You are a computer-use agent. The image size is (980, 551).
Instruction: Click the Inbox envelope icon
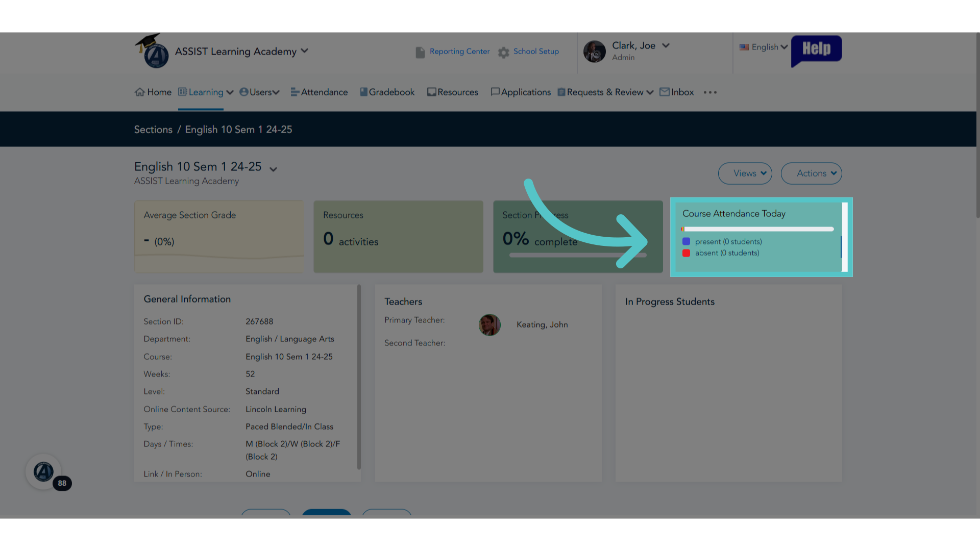pyautogui.click(x=665, y=92)
